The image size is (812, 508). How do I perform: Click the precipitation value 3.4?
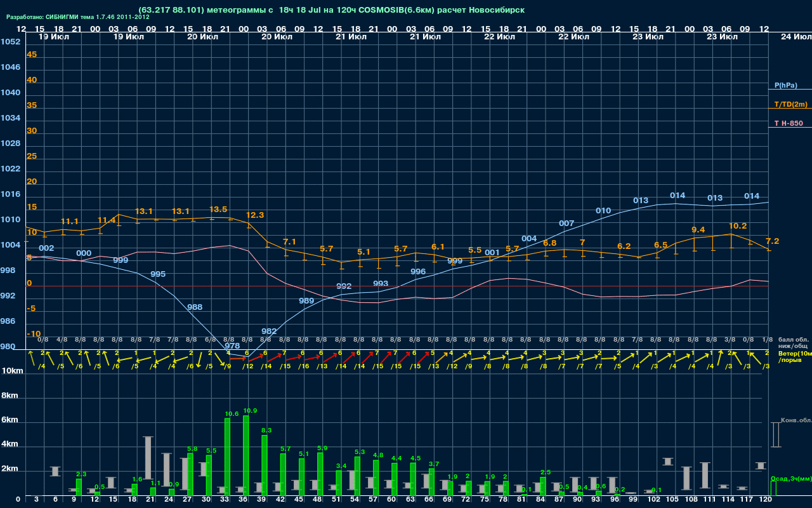341,466
